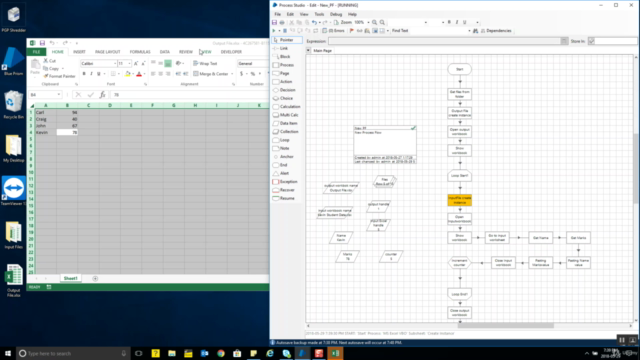Click the Font Color red A in Excel
This screenshot has height=360, width=640.
(139, 74)
